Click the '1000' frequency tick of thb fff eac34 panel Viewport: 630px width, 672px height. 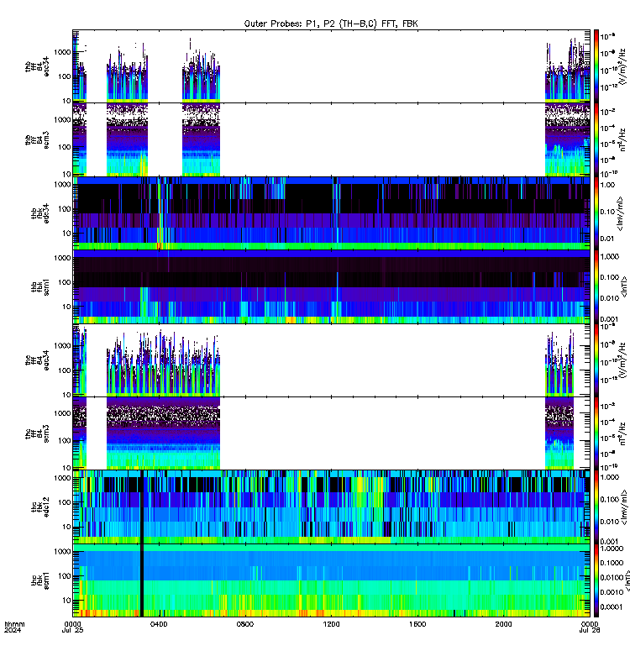(x=62, y=52)
